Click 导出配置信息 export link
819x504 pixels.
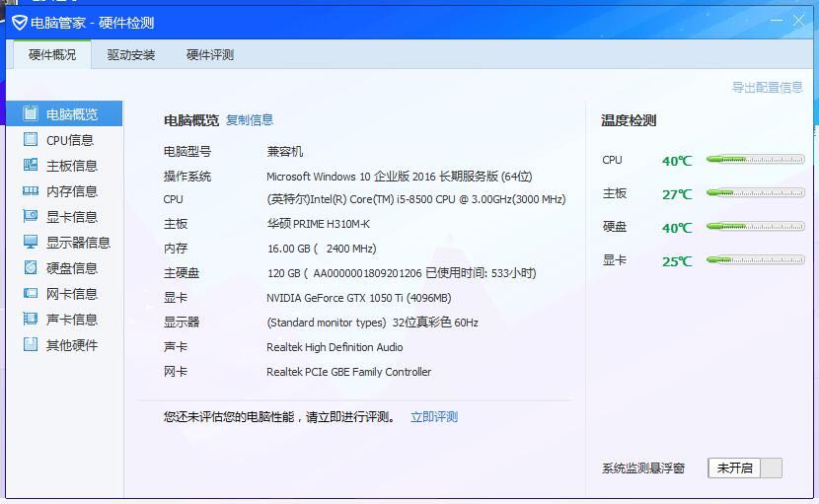[x=767, y=87]
